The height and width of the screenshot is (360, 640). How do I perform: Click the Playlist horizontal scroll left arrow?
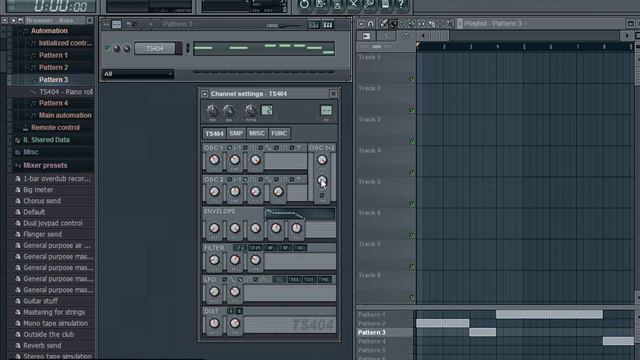click(x=423, y=36)
